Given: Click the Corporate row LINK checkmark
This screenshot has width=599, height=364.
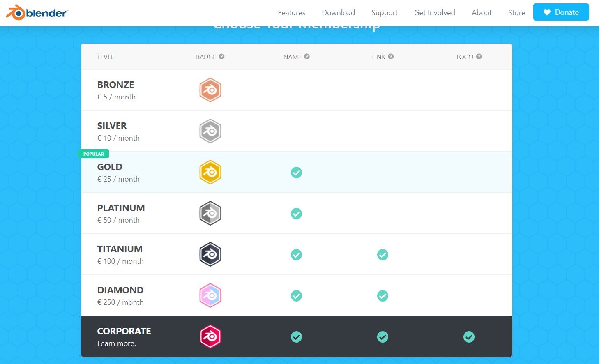Looking at the screenshot, I should click(x=382, y=337).
